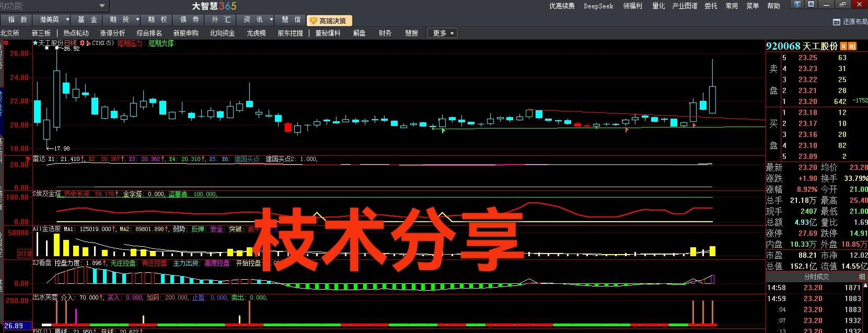
Task: Open the 委托 menu
Action: point(711,6)
